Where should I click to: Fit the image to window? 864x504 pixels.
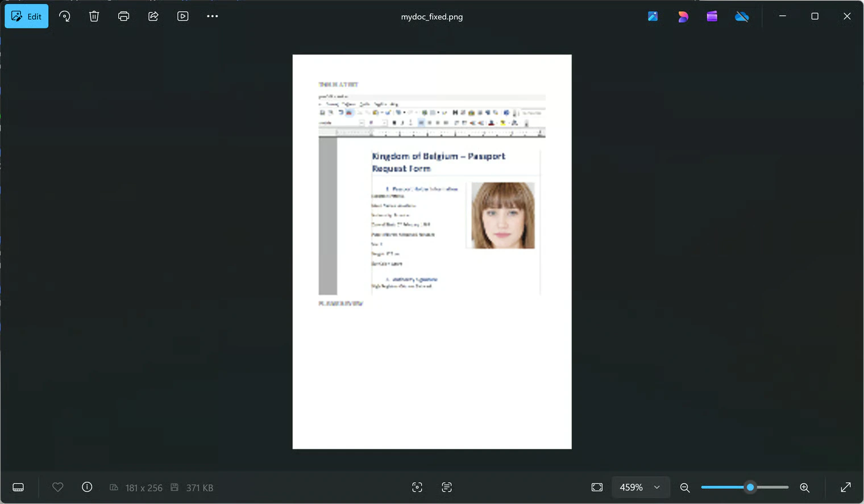[x=597, y=488]
